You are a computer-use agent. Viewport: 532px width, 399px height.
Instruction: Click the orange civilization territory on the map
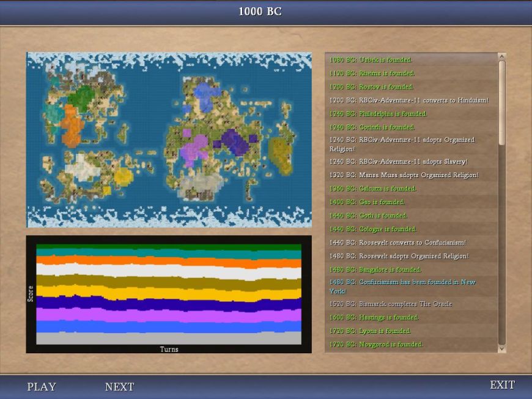(72, 126)
